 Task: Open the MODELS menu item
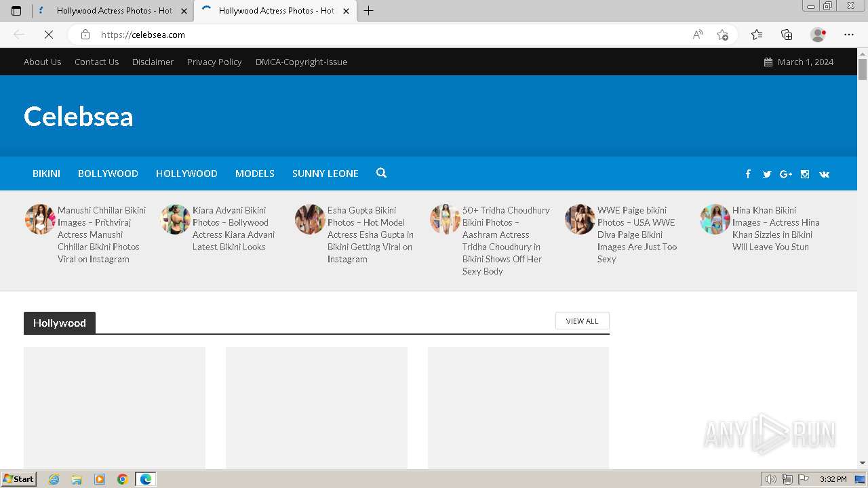point(255,174)
